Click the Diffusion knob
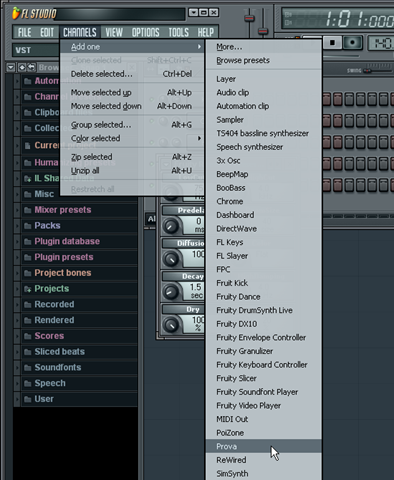394x480 pixels. pyautogui.click(x=171, y=259)
